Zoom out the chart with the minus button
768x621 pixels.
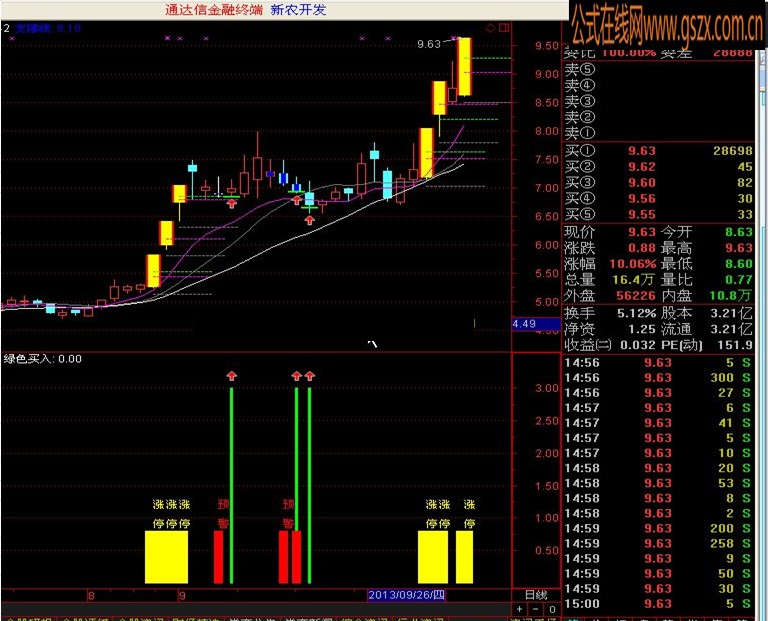[535, 609]
